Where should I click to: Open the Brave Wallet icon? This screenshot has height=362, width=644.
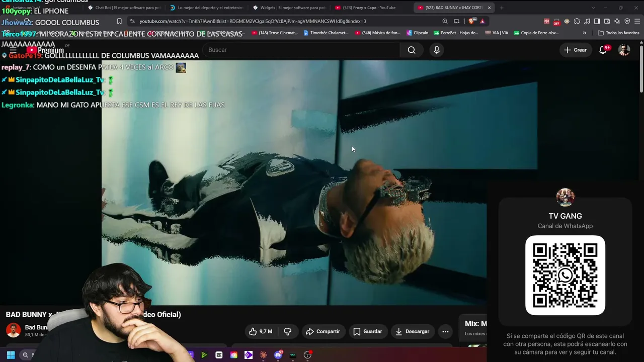tap(607, 21)
